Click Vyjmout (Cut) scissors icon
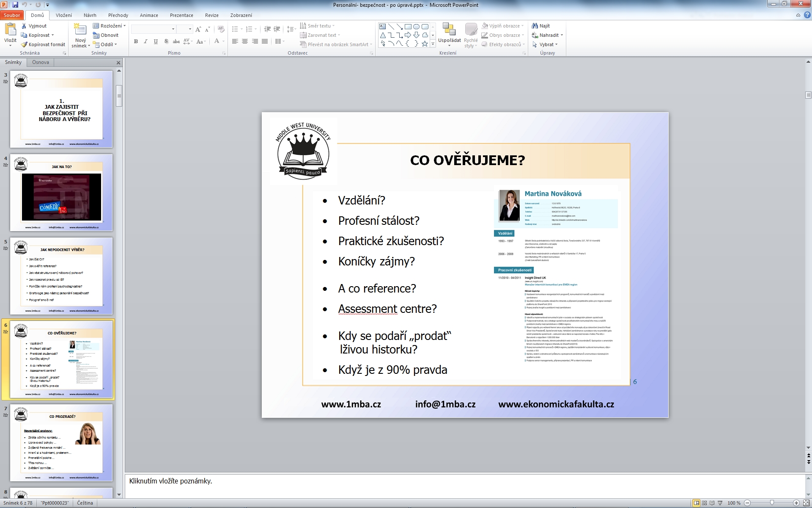 (24, 26)
